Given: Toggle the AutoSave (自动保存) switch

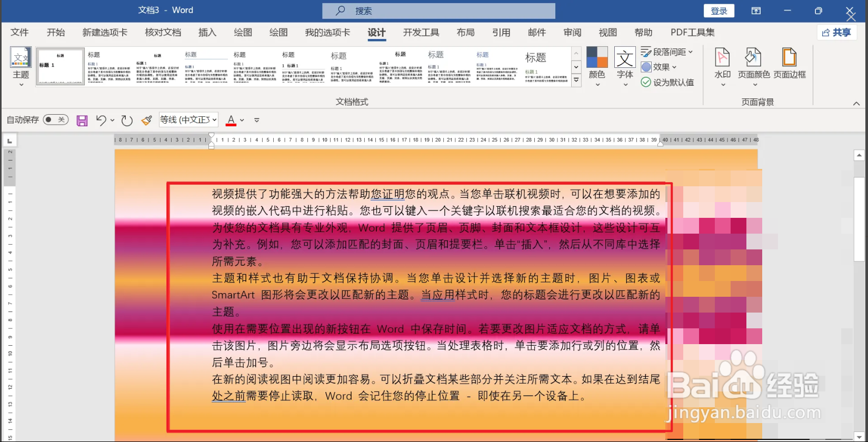Looking at the screenshot, I should (56, 119).
